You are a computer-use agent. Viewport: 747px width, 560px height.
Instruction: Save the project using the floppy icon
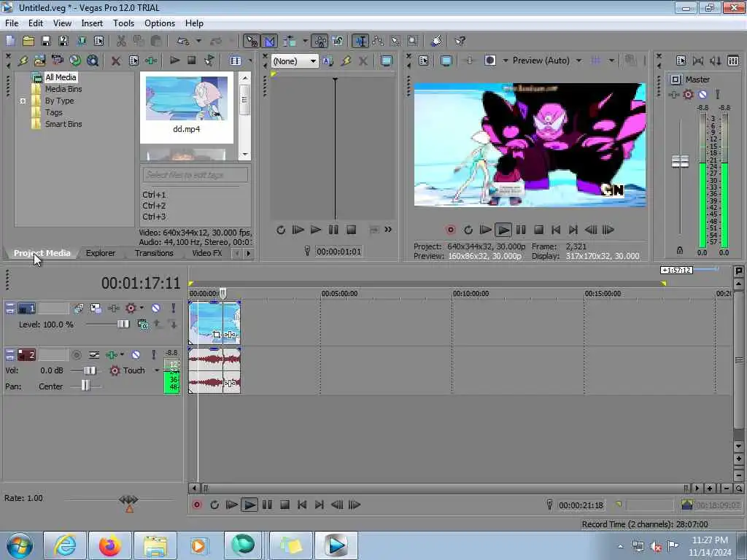(x=46, y=41)
